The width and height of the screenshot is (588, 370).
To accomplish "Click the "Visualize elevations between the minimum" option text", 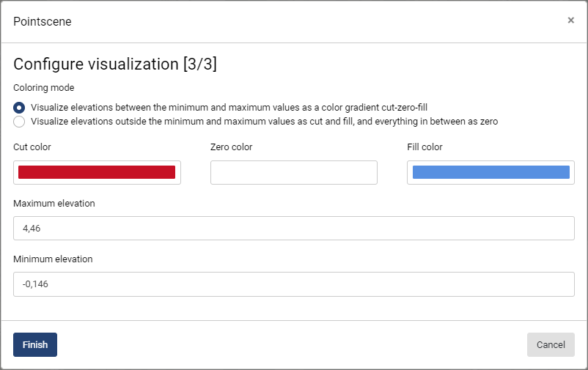I will click(x=229, y=107).
